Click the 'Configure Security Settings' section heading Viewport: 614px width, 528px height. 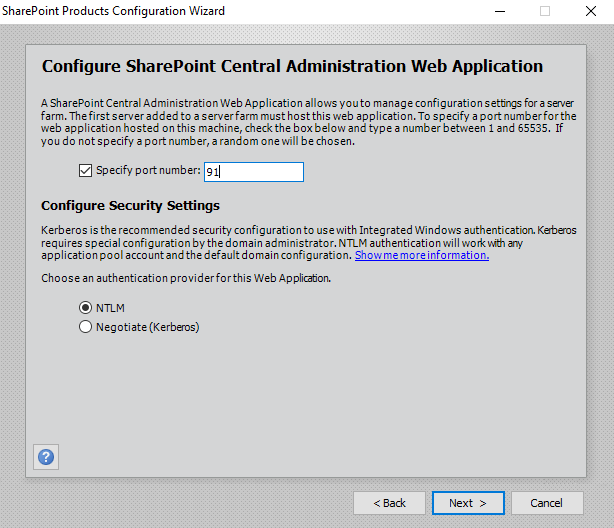pyautogui.click(x=130, y=206)
